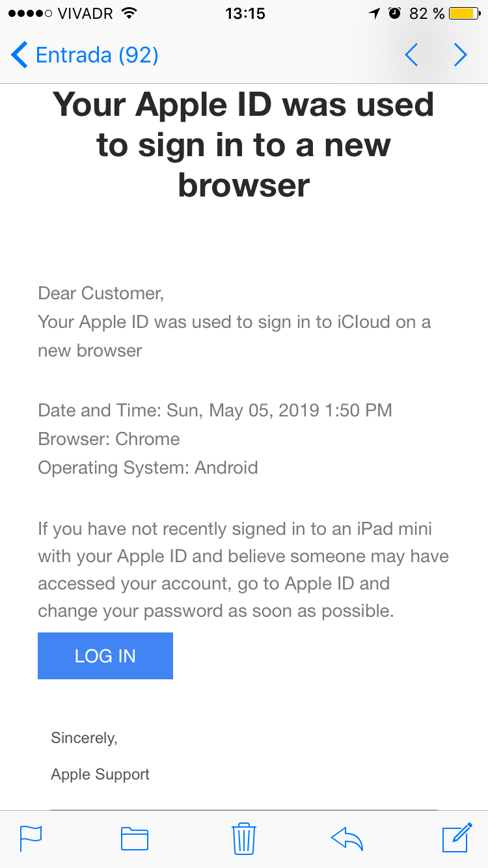Tap the Operating System: Android line

[x=148, y=468]
